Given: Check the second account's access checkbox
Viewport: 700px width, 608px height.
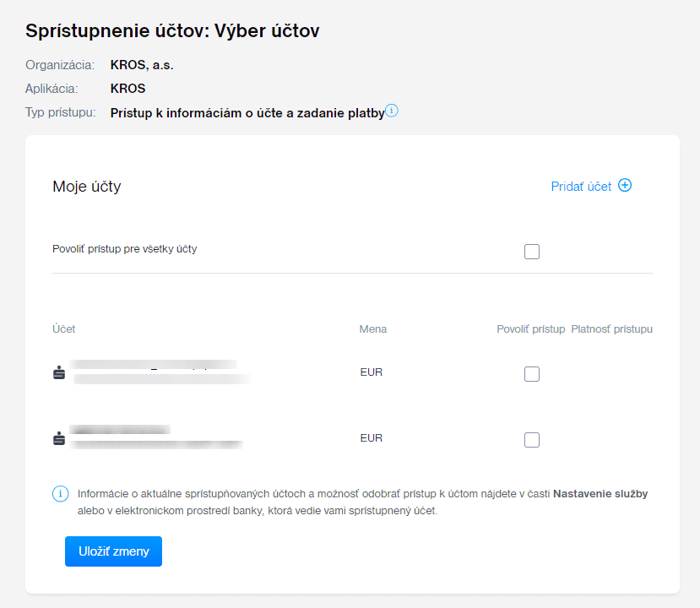Looking at the screenshot, I should pyautogui.click(x=532, y=440).
